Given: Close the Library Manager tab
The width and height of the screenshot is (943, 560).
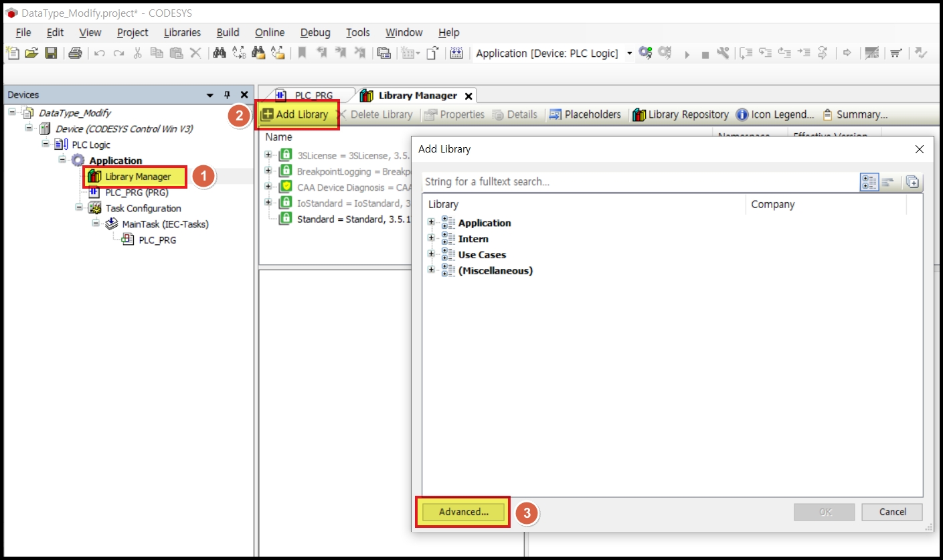Looking at the screenshot, I should coord(468,96).
